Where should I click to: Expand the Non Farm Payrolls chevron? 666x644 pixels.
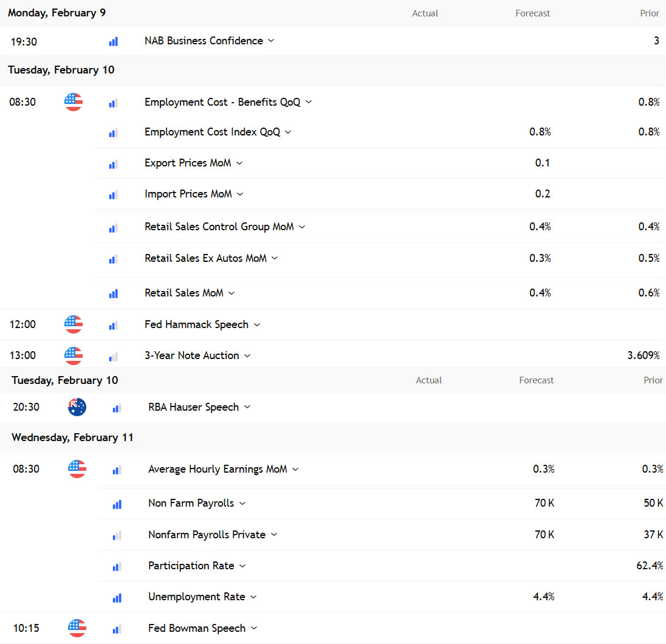pos(242,504)
